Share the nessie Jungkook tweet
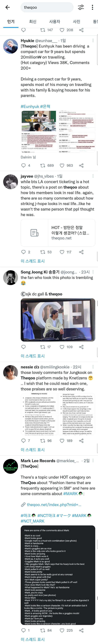Image resolution: width=98 pixels, height=644 pixels. click(81, 441)
